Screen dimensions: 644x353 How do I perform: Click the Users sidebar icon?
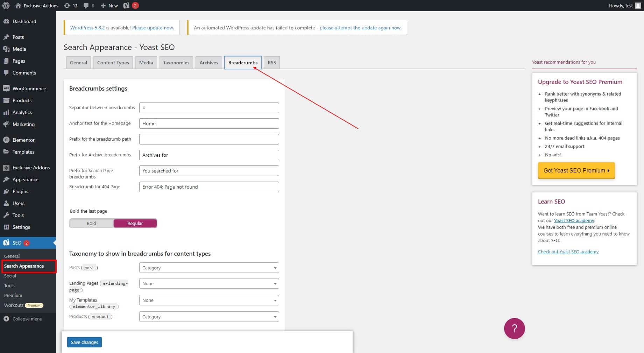click(6, 203)
